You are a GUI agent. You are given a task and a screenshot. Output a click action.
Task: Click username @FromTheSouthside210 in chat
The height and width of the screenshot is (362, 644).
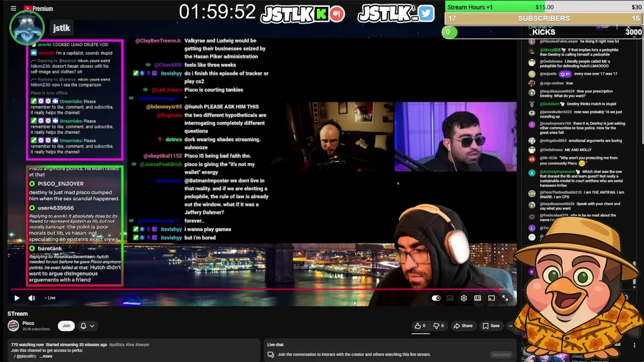[x=560, y=193]
